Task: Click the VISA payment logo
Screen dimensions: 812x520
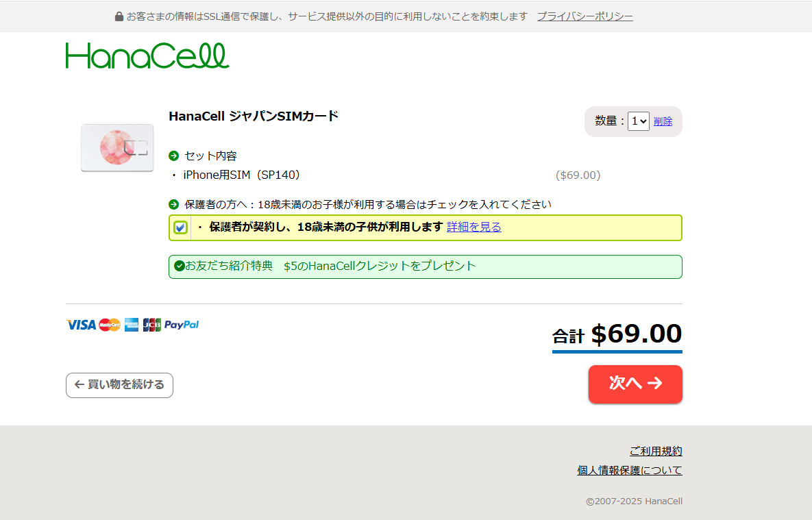Action: pyautogui.click(x=82, y=325)
